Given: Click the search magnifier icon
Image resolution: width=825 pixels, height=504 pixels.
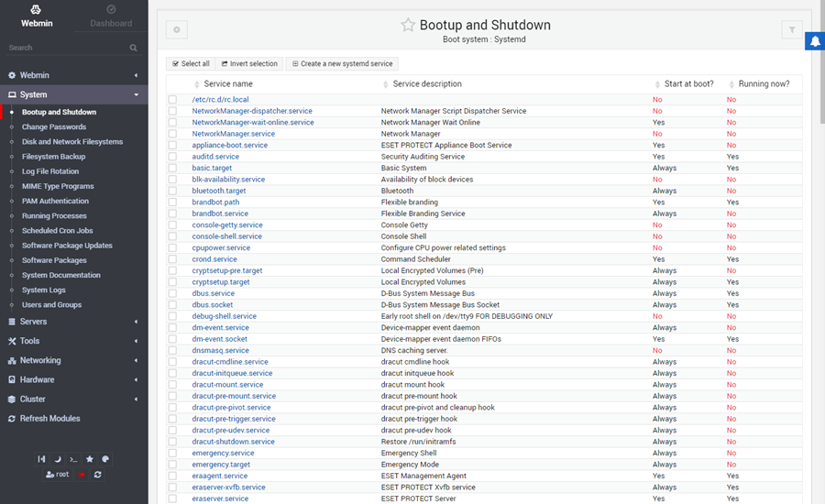Looking at the screenshot, I should tap(134, 48).
